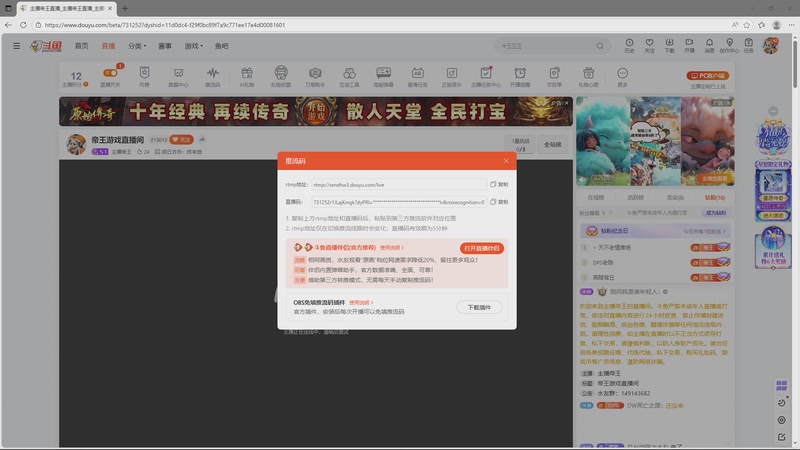Open 推流码 toolbar icon
The image size is (800, 450).
point(213,77)
